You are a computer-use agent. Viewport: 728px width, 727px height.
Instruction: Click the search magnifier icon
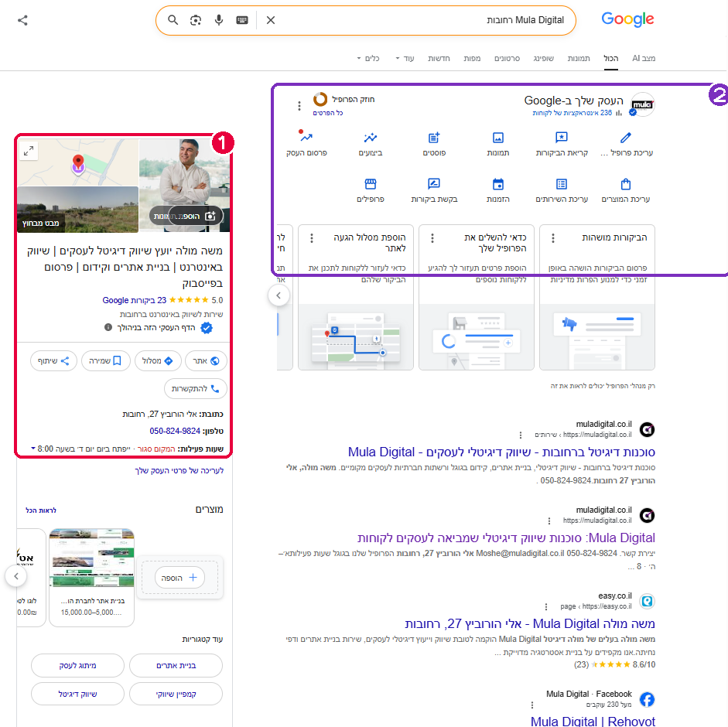(x=173, y=20)
